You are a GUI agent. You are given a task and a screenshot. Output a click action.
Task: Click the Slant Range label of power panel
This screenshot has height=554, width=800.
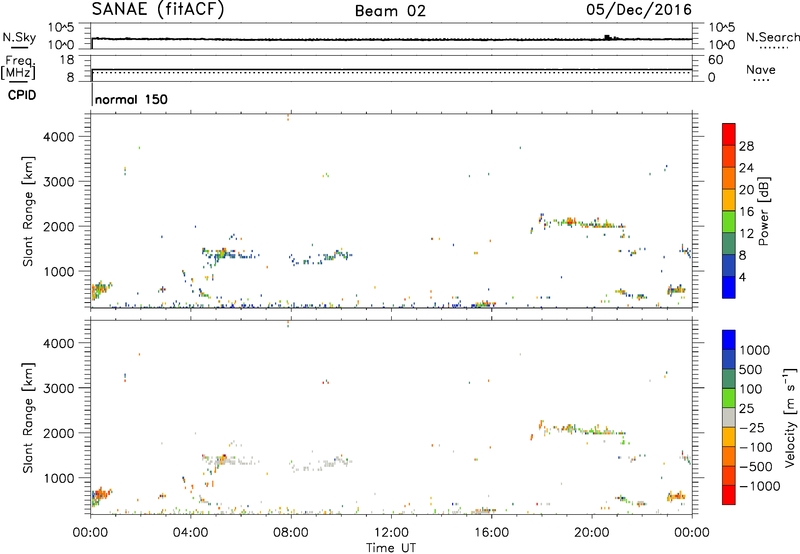[x=28, y=211]
